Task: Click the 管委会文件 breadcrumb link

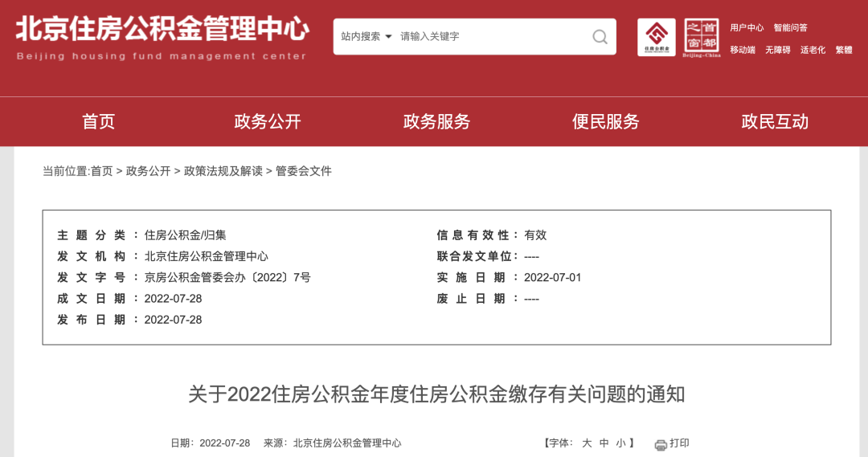Action: [x=304, y=171]
